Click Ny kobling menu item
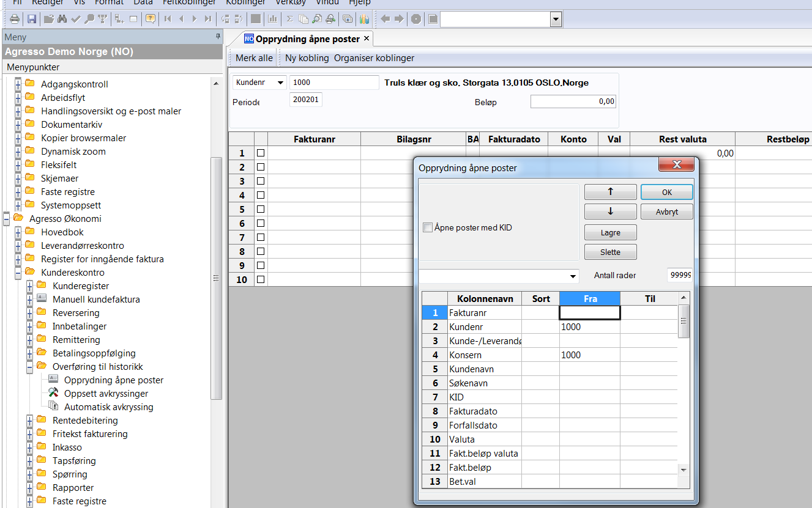Screen dimensions: 812x508 307,58
